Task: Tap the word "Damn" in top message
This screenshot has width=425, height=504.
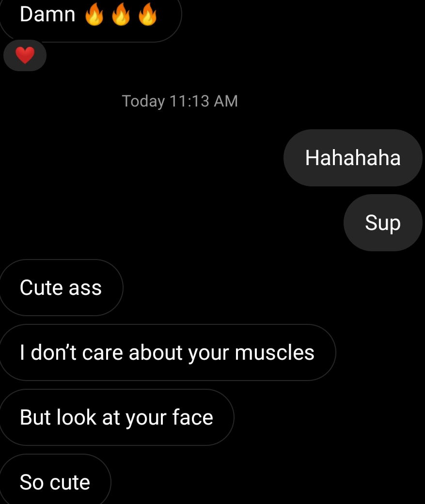Action: pyautogui.click(x=47, y=15)
